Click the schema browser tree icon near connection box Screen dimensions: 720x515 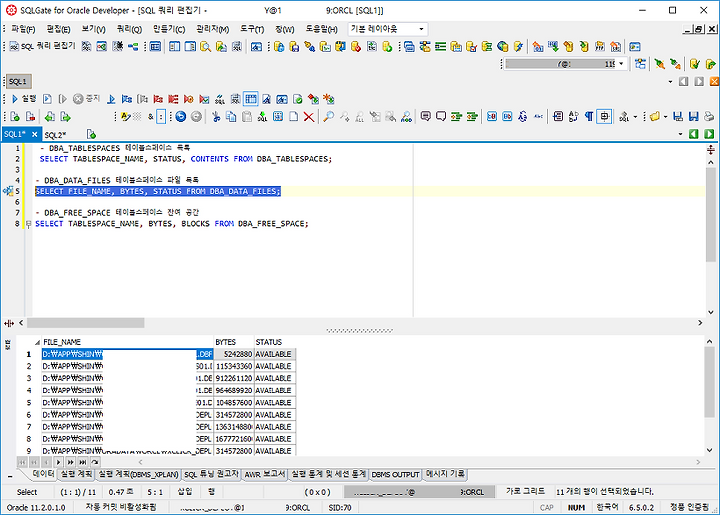tap(640, 63)
